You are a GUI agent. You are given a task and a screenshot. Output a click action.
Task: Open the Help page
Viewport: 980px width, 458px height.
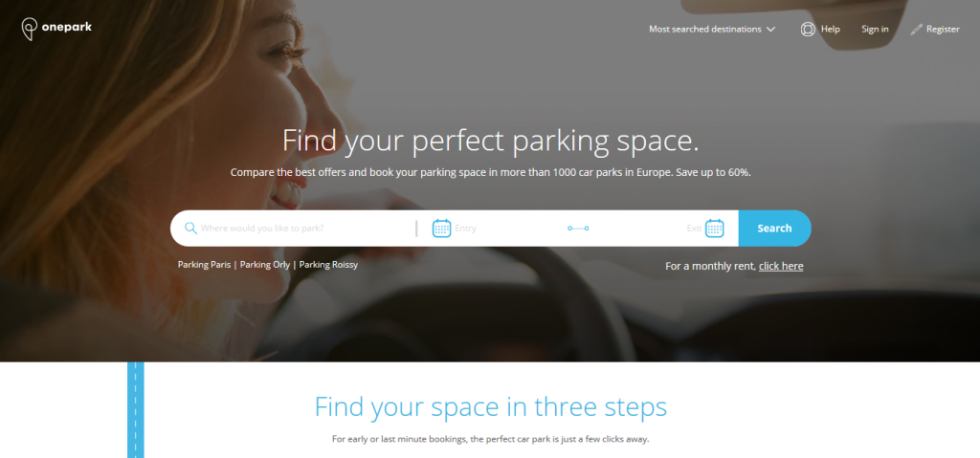(830, 30)
